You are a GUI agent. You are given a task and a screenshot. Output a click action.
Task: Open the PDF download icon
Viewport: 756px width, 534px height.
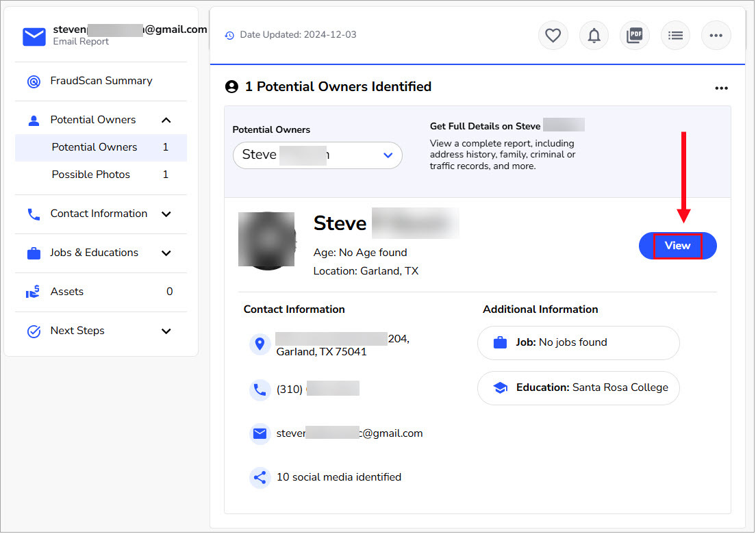634,35
